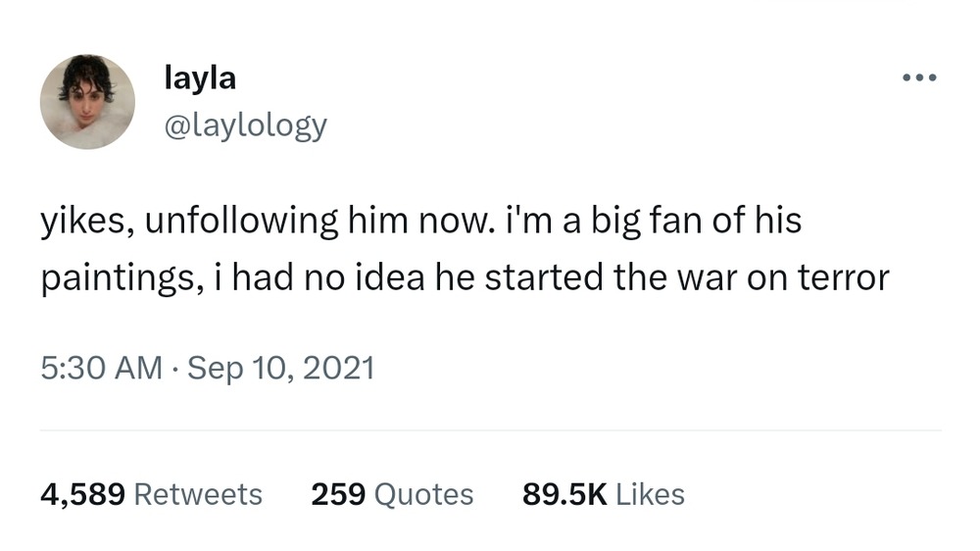Screen dimensions: 980x551
Task: Click the word "Retweets"
Action: pos(197,494)
